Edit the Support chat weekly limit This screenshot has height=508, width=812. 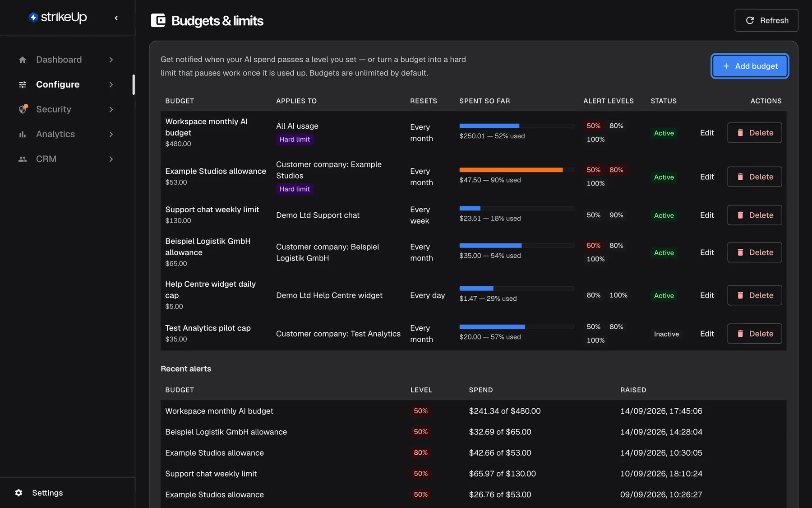[707, 215]
